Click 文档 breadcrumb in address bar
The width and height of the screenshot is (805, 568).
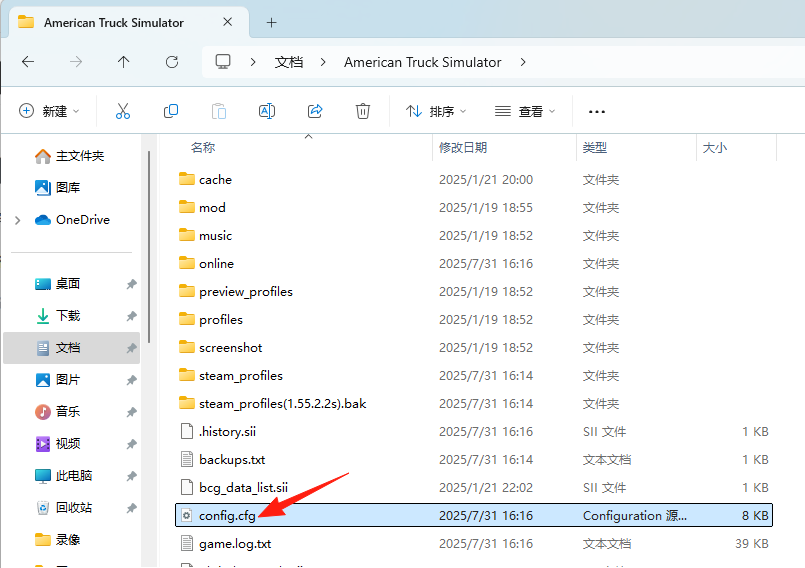289,62
